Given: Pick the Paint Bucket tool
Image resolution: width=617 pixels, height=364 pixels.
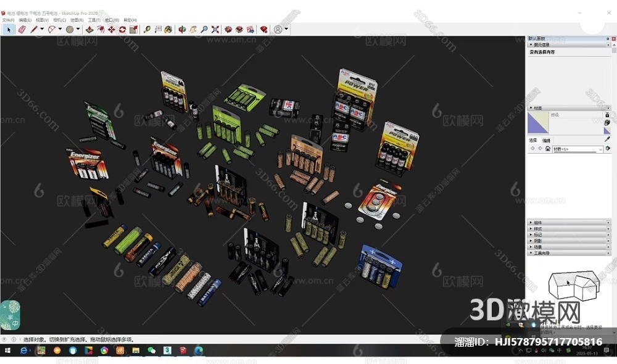Looking at the screenshot, I should click(168, 30).
